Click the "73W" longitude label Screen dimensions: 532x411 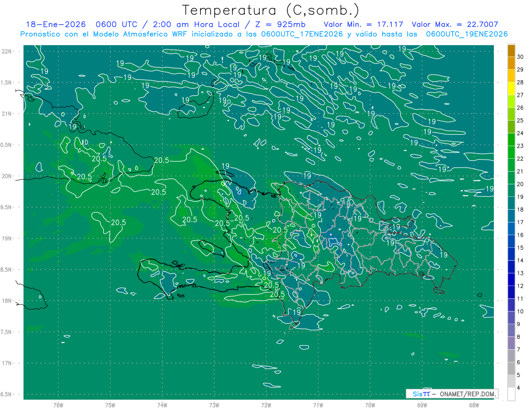[x=214, y=405]
